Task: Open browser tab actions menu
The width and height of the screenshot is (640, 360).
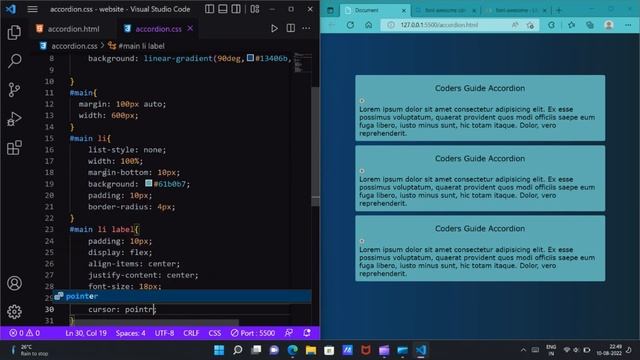Action: [x=330, y=10]
